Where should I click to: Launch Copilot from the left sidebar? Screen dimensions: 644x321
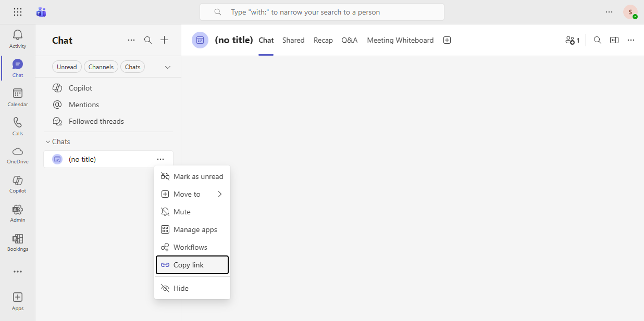point(18,184)
